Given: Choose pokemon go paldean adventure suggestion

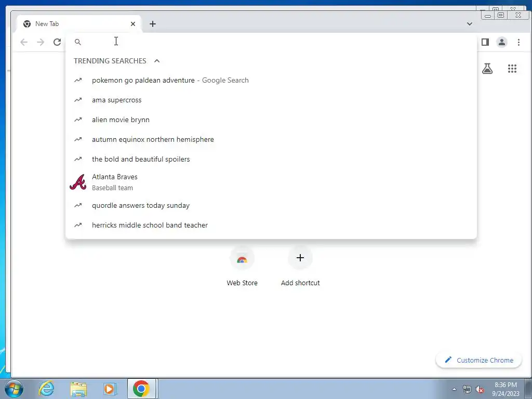Looking at the screenshot, I should click(x=271, y=81).
